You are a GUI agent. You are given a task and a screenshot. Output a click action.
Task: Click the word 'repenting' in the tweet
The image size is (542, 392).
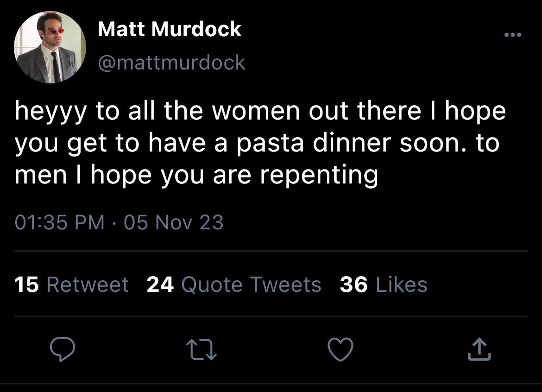pyautogui.click(x=319, y=176)
